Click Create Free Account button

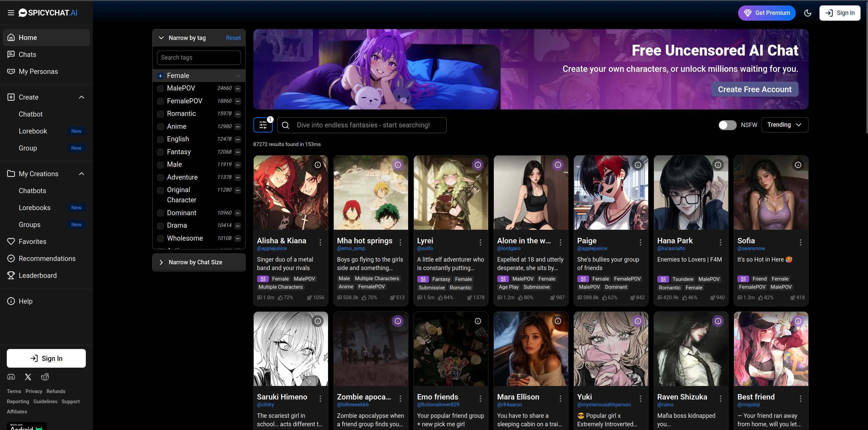(x=754, y=89)
